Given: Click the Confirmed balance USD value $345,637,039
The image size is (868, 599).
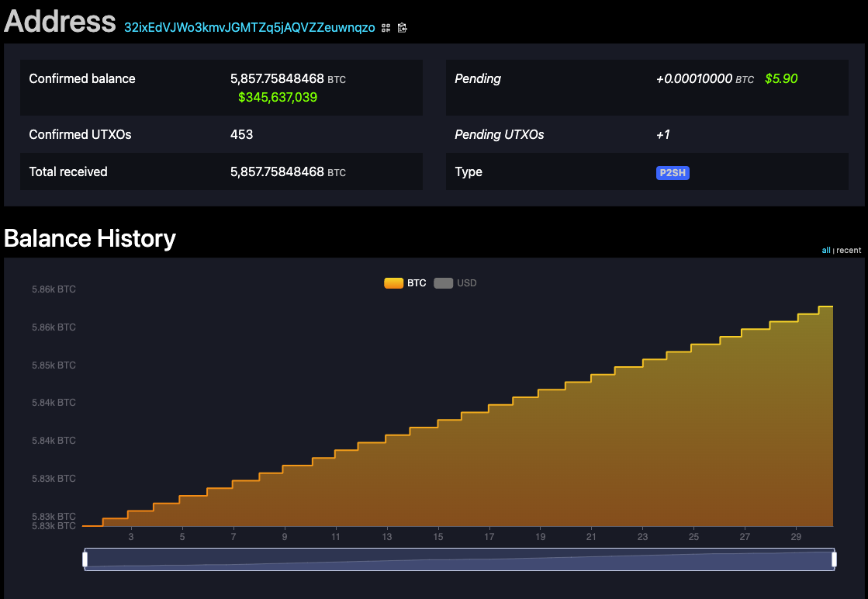Looking at the screenshot, I should coord(278,98).
